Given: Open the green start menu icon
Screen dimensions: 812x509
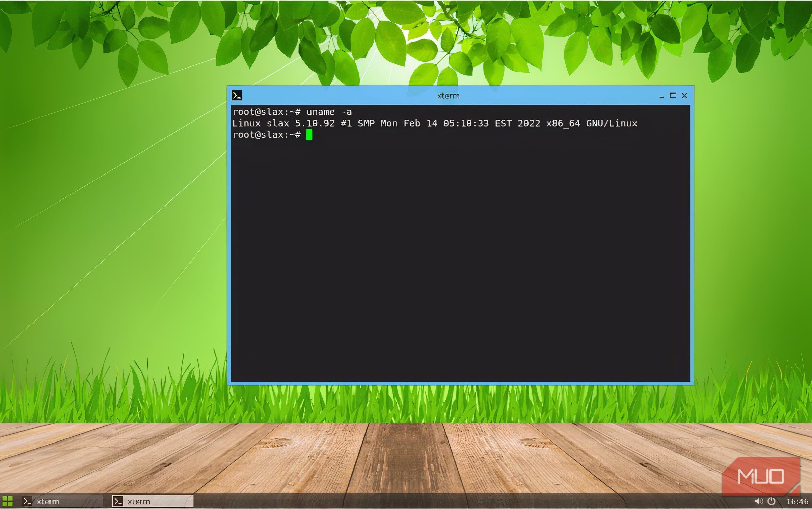Looking at the screenshot, I should pyautogui.click(x=7, y=501).
